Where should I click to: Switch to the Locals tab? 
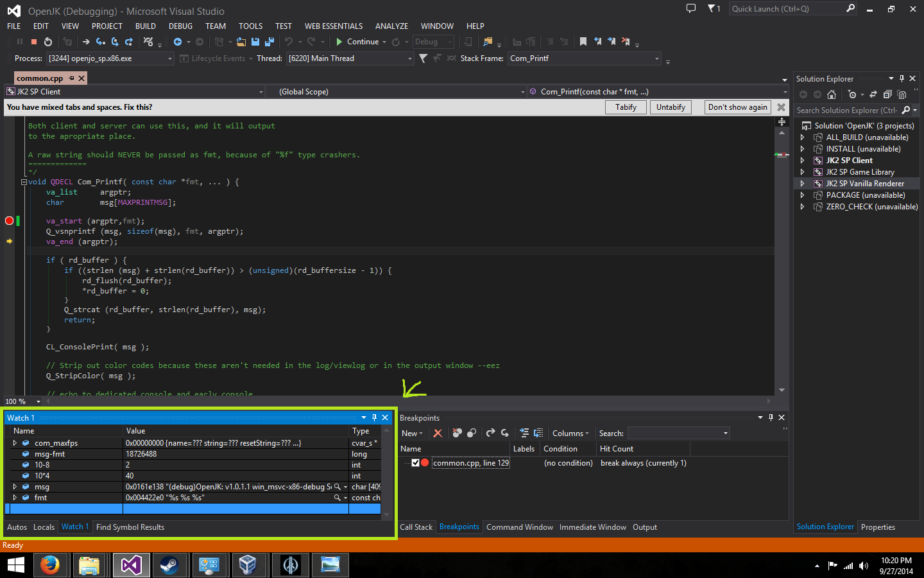tap(44, 527)
